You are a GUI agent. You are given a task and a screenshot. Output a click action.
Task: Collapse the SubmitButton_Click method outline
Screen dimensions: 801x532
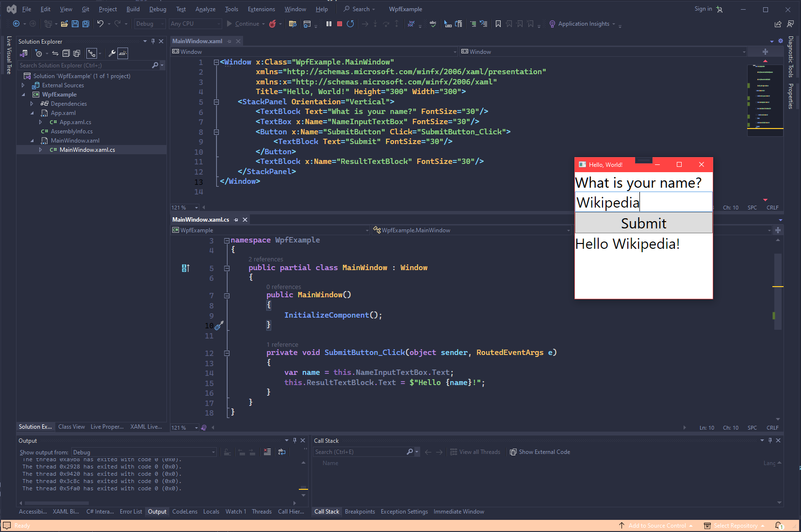coord(227,353)
